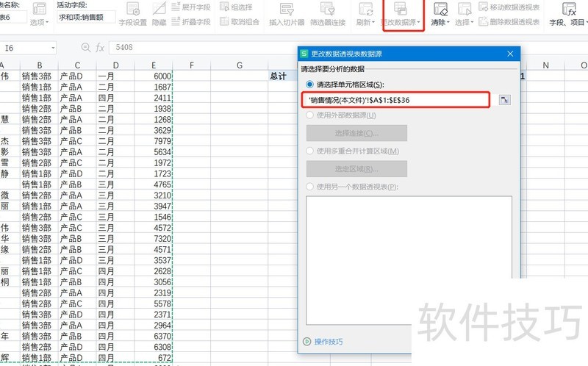Select 请选择单元格区域(S) radio option
This screenshot has width=588, height=366.
[309, 85]
